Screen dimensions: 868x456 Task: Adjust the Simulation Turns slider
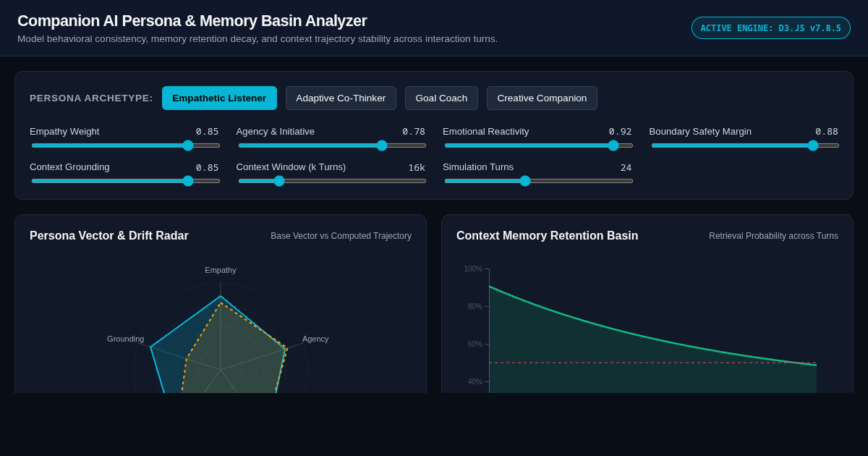(539, 181)
